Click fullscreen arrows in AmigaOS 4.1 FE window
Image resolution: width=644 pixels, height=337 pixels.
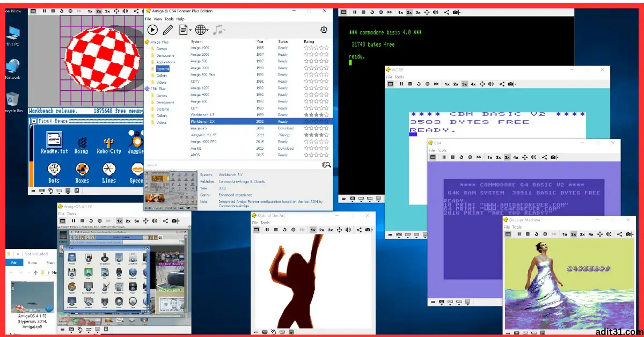pos(145,221)
